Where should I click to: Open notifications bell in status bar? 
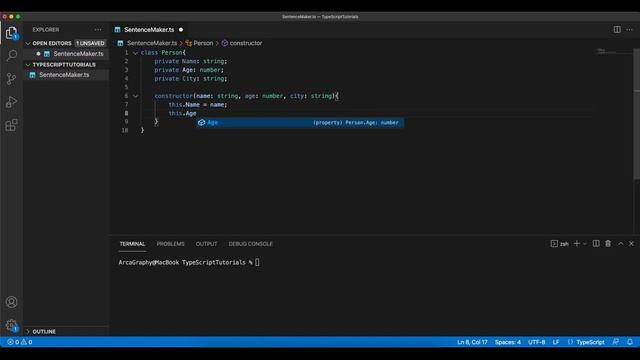[x=630, y=342]
